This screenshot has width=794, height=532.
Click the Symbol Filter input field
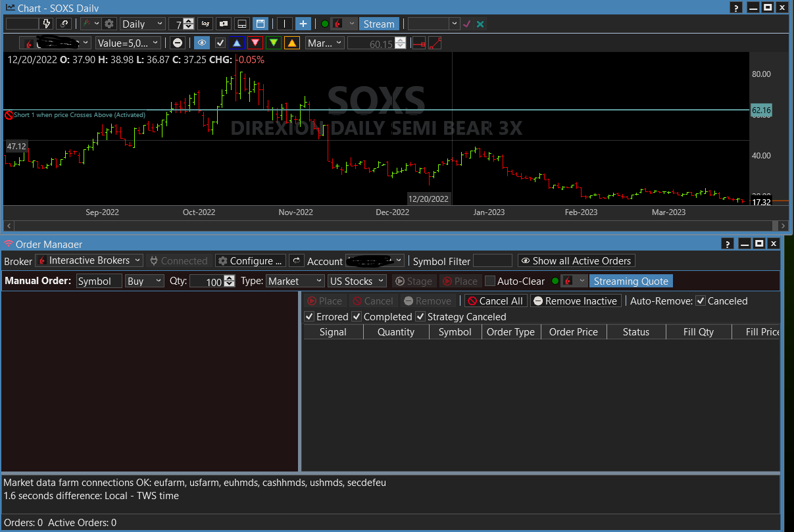coord(492,261)
